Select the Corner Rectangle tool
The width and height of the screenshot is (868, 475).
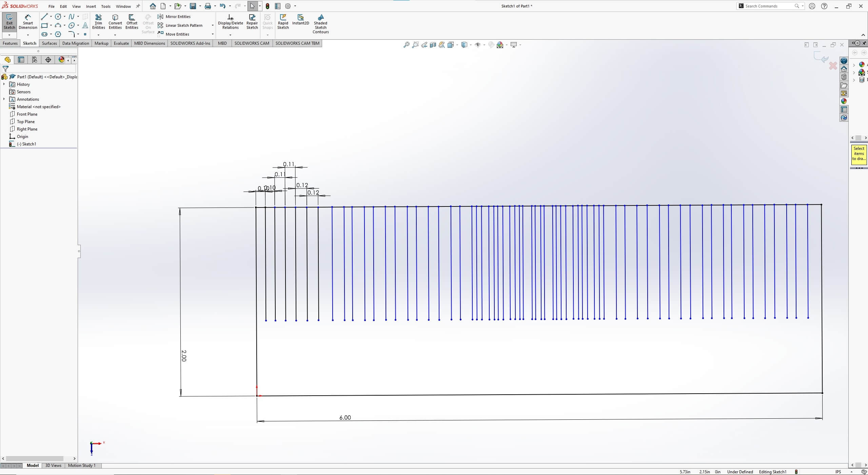[x=44, y=25]
